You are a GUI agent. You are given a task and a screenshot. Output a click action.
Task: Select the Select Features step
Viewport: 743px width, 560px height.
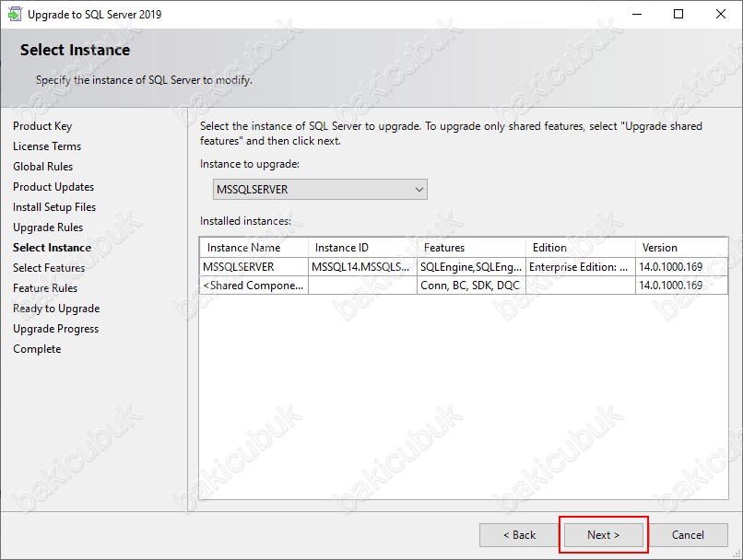coord(49,268)
